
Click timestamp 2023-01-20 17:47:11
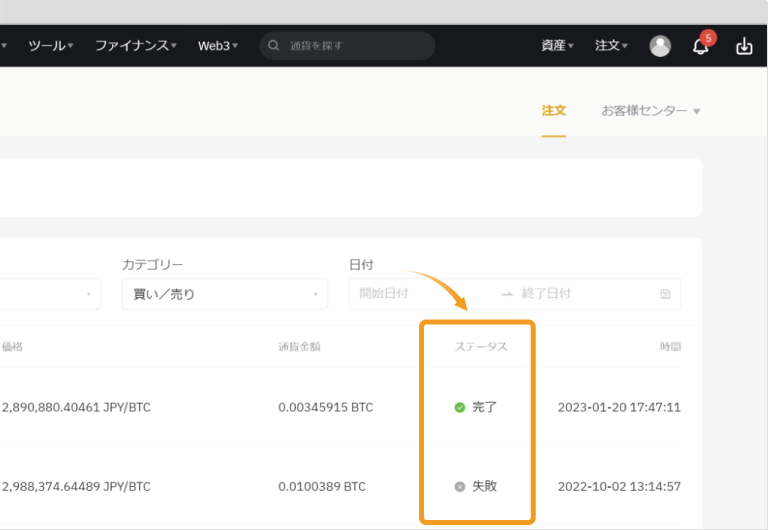pyautogui.click(x=619, y=408)
